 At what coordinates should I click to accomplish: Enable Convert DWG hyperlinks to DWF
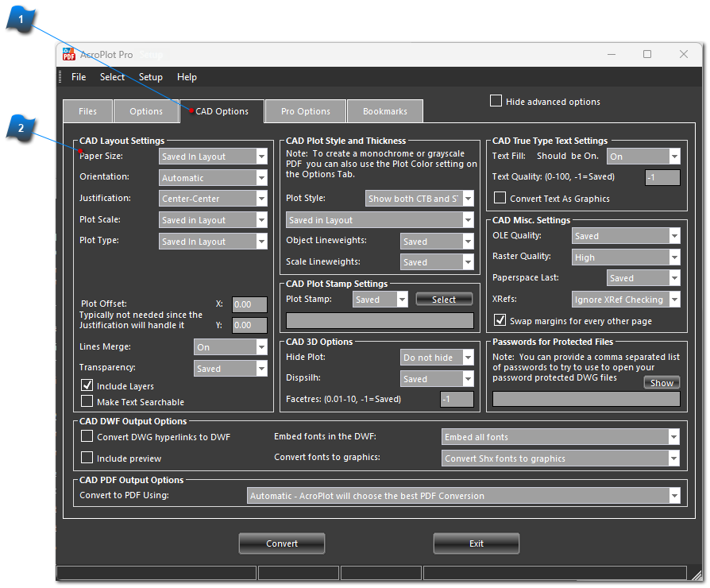[x=87, y=436]
